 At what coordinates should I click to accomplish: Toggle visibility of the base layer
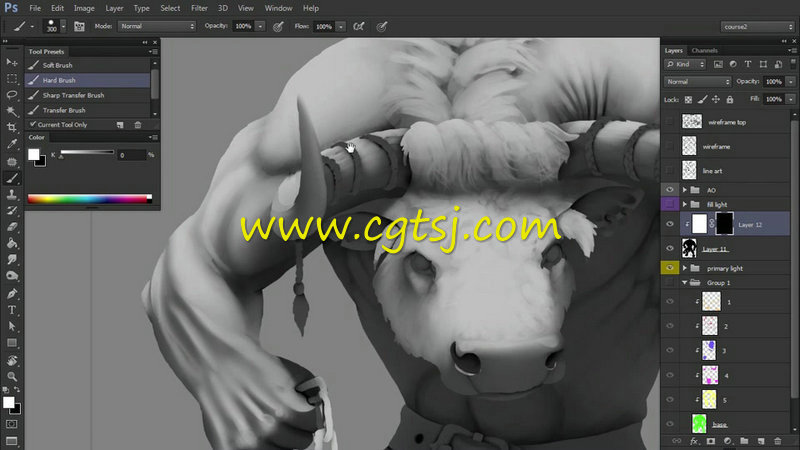[x=670, y=424]
